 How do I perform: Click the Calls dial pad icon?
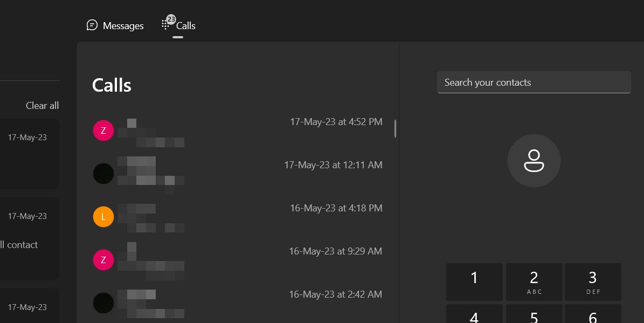point(166,25)
